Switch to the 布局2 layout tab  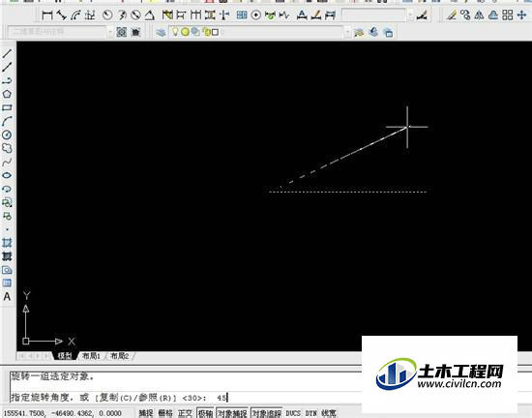pyautogui.click(x=120, y=356)
